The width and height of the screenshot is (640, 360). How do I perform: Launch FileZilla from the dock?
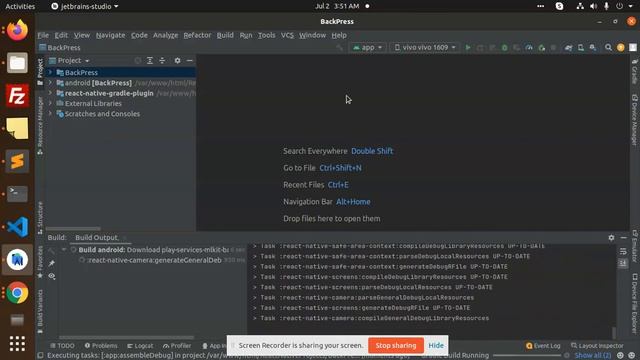pyautogui.click(x=17, y=96)
